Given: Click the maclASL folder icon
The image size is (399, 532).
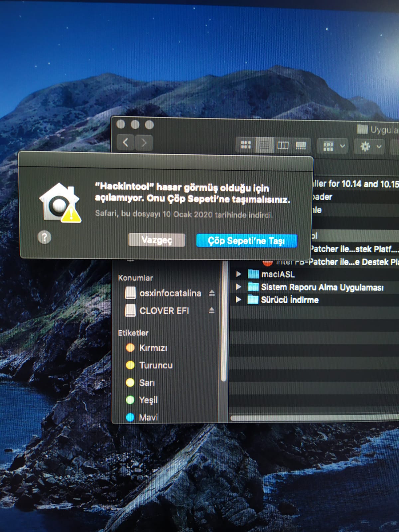Looking at the screenshot, I should pos(253,274).
